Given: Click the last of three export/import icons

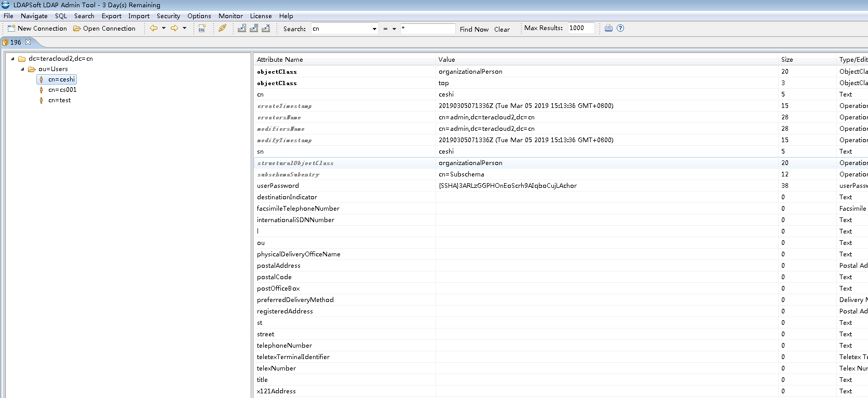Looking at the screenshot, I should [x=266, y=29].
